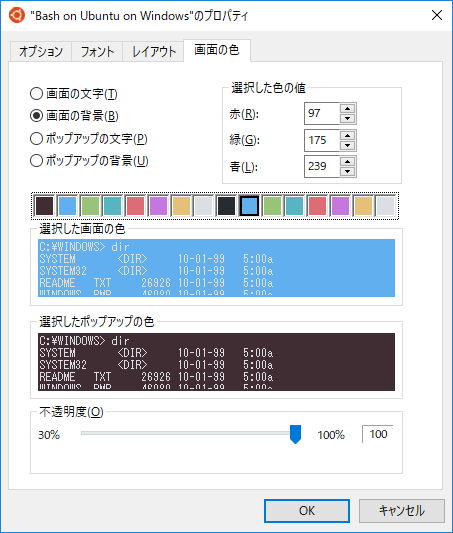Viewport: 453px width, 533px height.
Task: Click the blue 選択した画面の色 preview box
Action: (x=216, y=268)
